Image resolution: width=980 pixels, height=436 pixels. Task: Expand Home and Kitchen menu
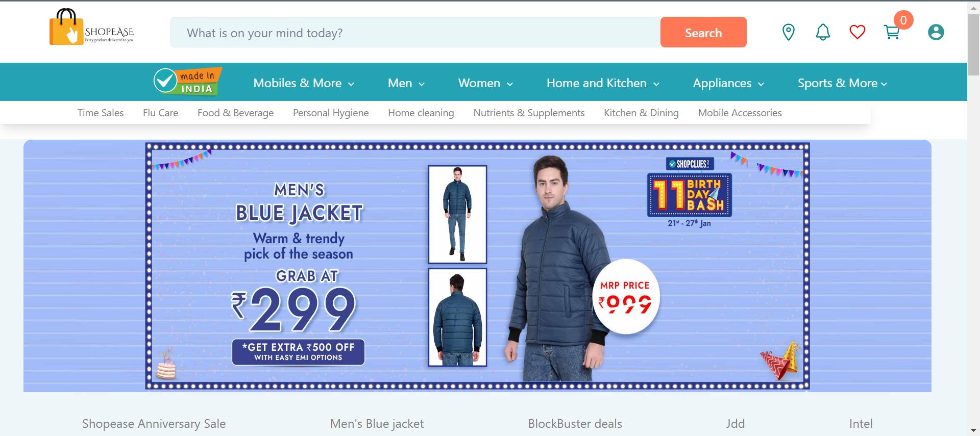[603, 83]
